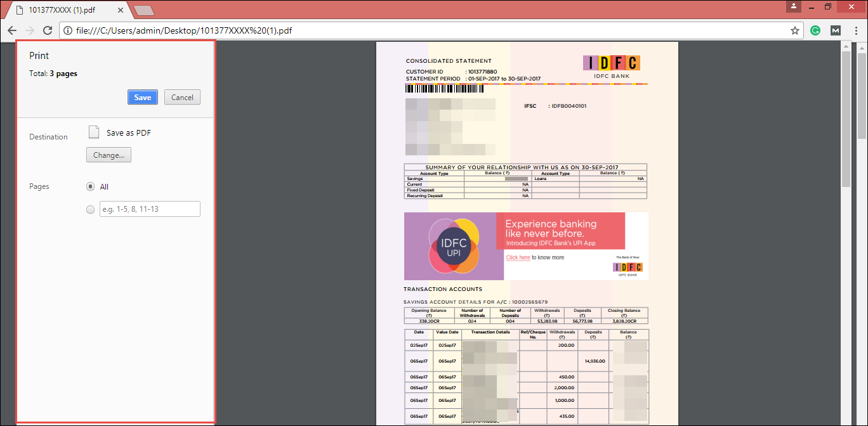This screenshot has width=868, height=426.
Task: Click the number of withdrawals value 024
Action: (471, 321)
